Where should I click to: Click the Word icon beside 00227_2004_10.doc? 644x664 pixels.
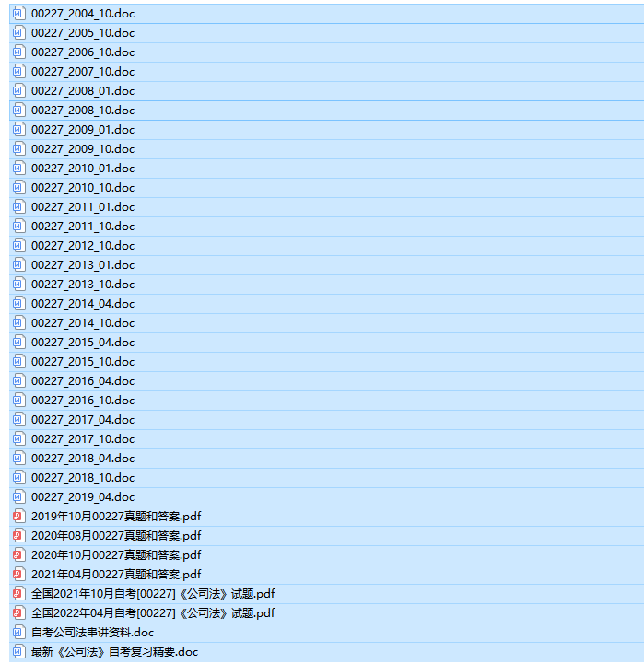(x=18, y=14)
